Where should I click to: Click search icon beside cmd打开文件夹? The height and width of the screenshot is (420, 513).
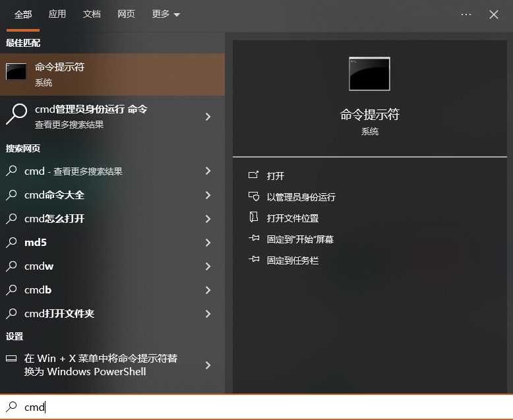(11, 313)
